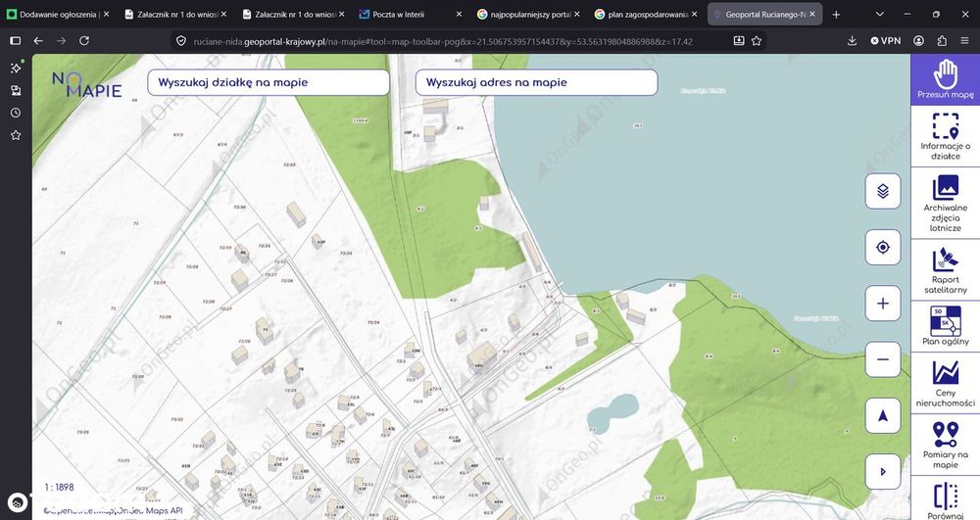The width and height of the screenshot is (980, 520).
Task: Zoom in with the plus button
Action: point(883,304)
